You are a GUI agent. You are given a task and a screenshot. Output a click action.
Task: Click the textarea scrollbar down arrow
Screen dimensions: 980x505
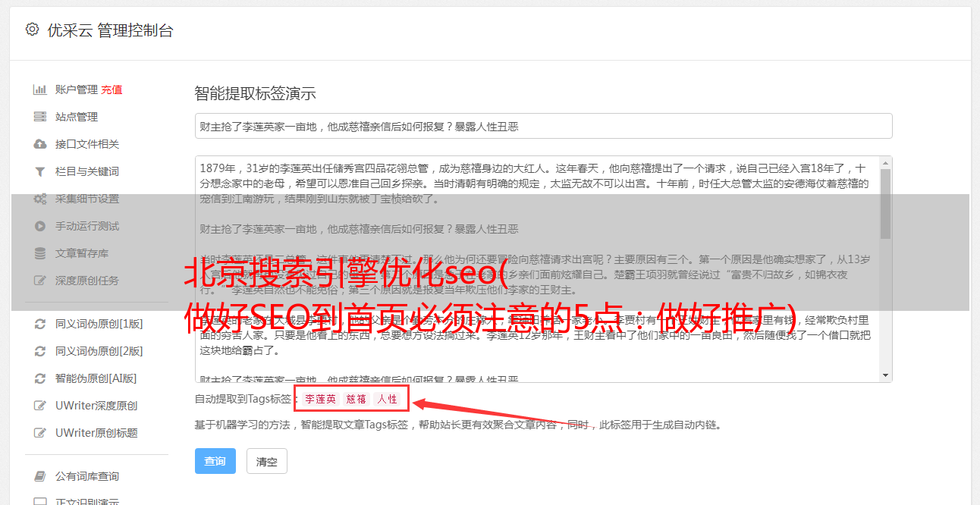click(x=885, y=375)
